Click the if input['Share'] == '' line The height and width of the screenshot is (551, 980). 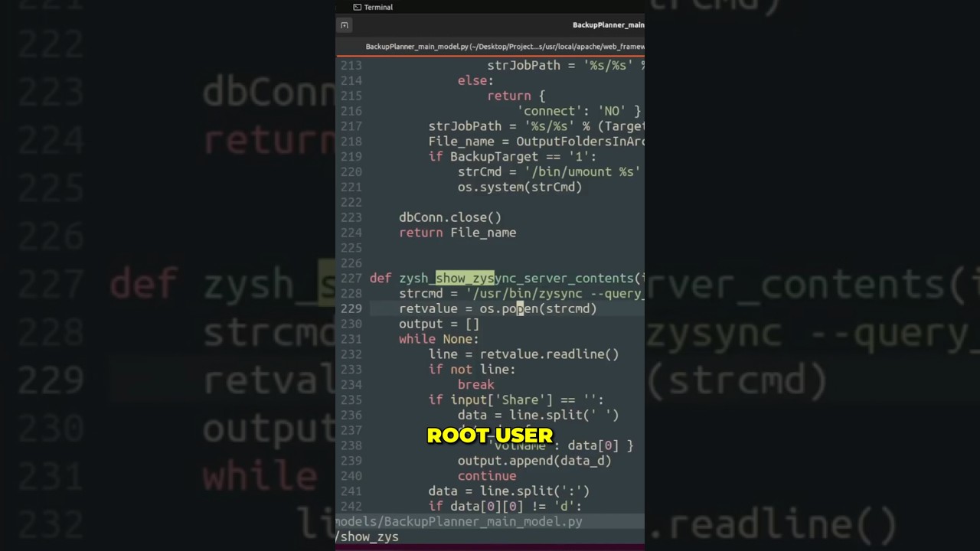pos(516,400)
